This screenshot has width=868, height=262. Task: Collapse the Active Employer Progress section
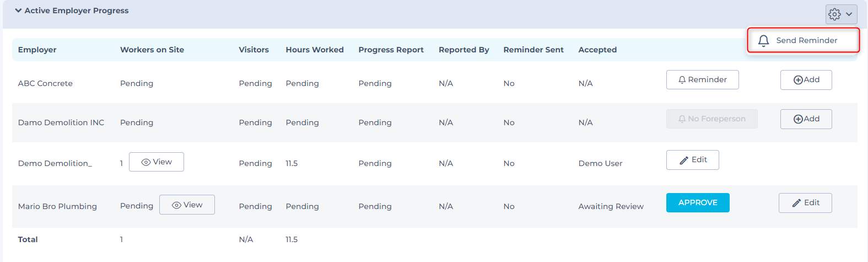coord(18,10)
